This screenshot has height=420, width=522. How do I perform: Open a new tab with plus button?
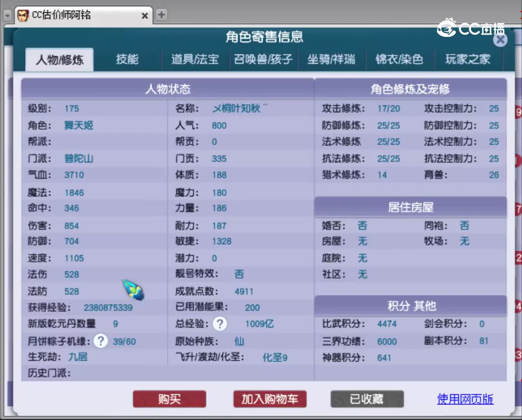161,15
